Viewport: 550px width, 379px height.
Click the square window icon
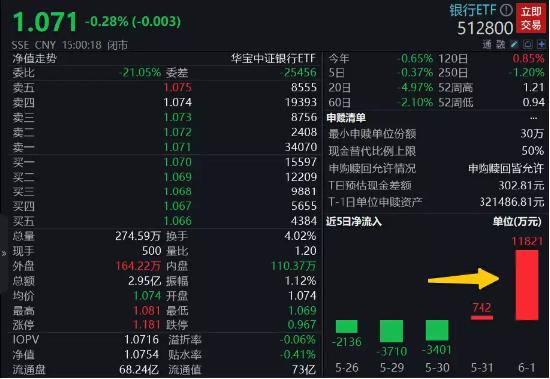click(527, 44)
